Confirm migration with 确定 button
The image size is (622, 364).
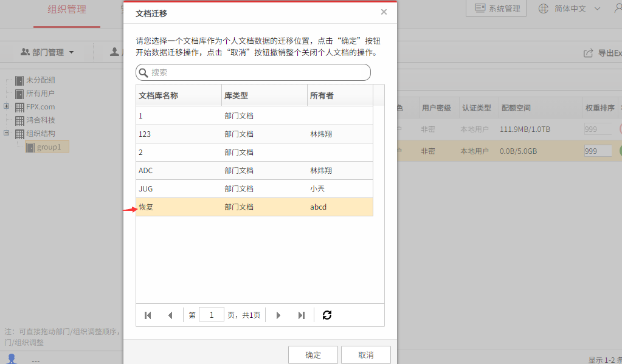point(313,355)
